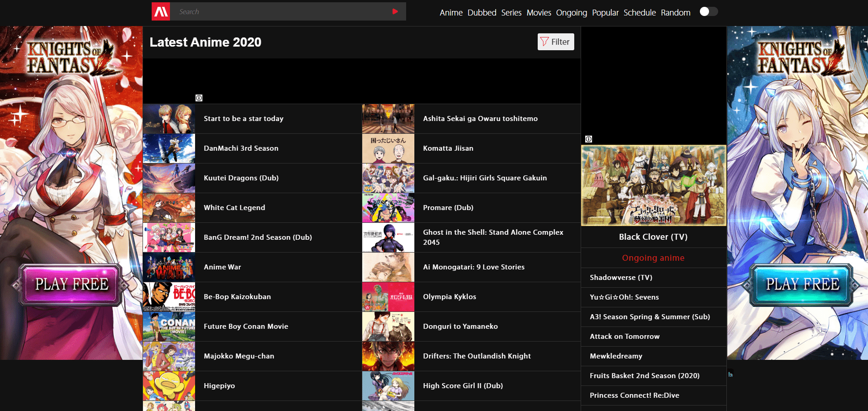Open A3! Season Spring & Summer (Sub)
The height and width of the screenshot is (411, 868).
click(x=650, y=317)
